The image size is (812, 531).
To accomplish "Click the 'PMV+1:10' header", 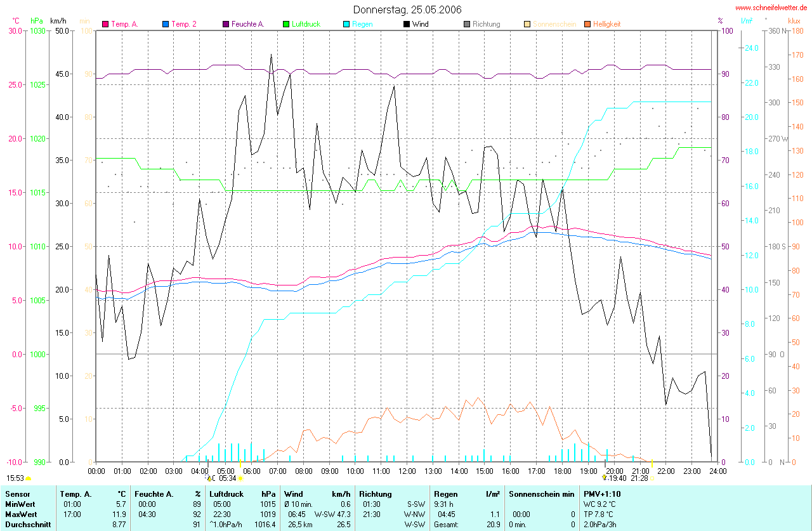I will click(602, 494).
